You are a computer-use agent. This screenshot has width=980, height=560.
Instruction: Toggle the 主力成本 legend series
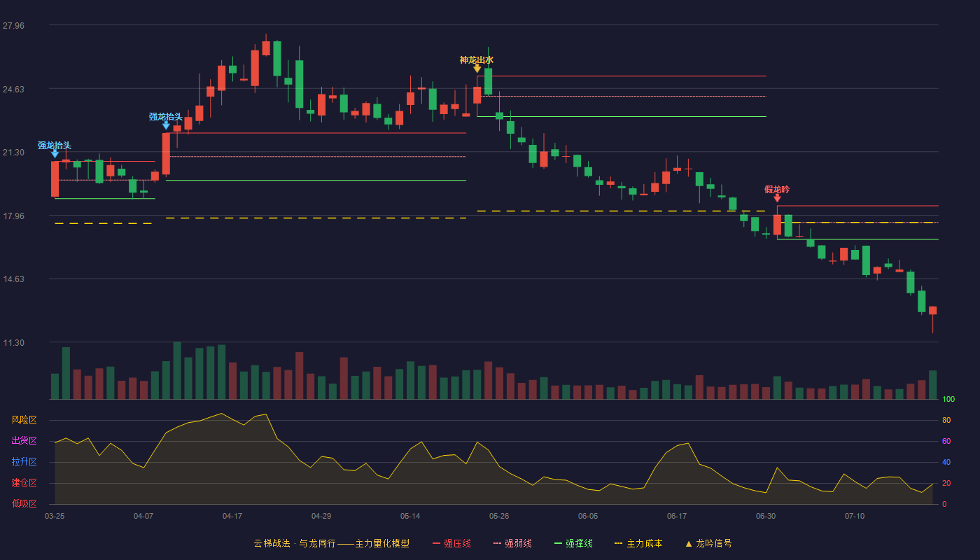coord(638,543)
